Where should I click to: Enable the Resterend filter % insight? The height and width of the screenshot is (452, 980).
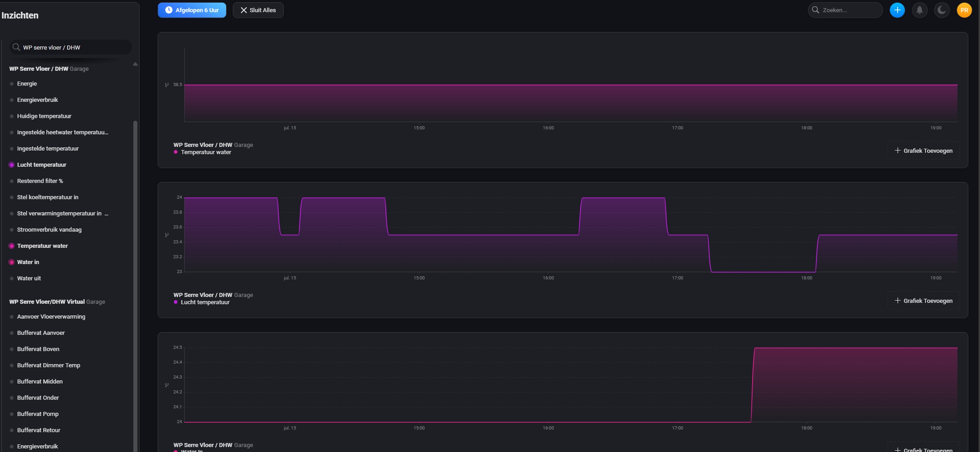(40, 181)
